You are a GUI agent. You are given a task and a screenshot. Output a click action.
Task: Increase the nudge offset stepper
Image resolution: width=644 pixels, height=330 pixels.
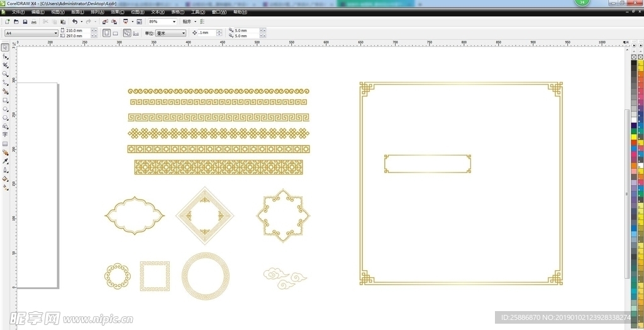(x=219, y=31)
